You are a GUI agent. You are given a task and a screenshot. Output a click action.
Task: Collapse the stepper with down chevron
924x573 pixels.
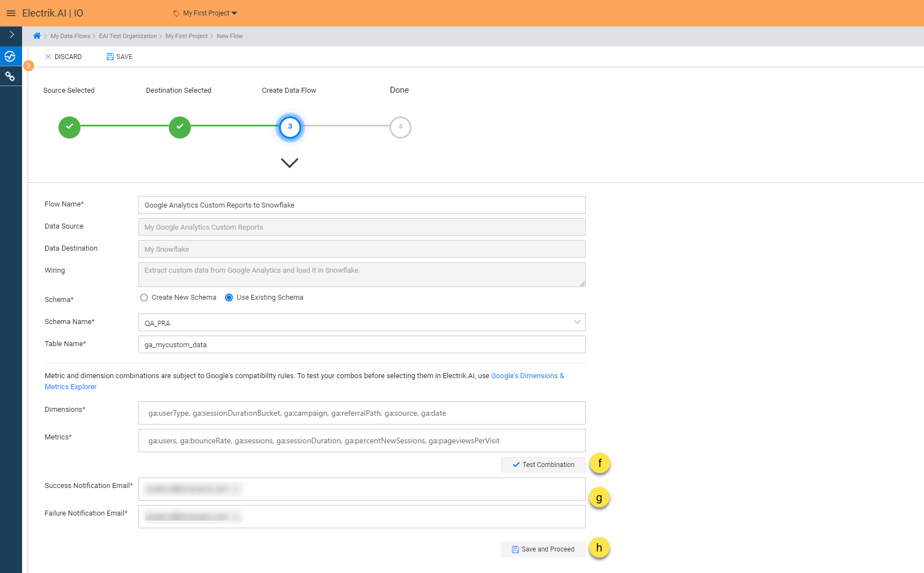pos(289,163)
